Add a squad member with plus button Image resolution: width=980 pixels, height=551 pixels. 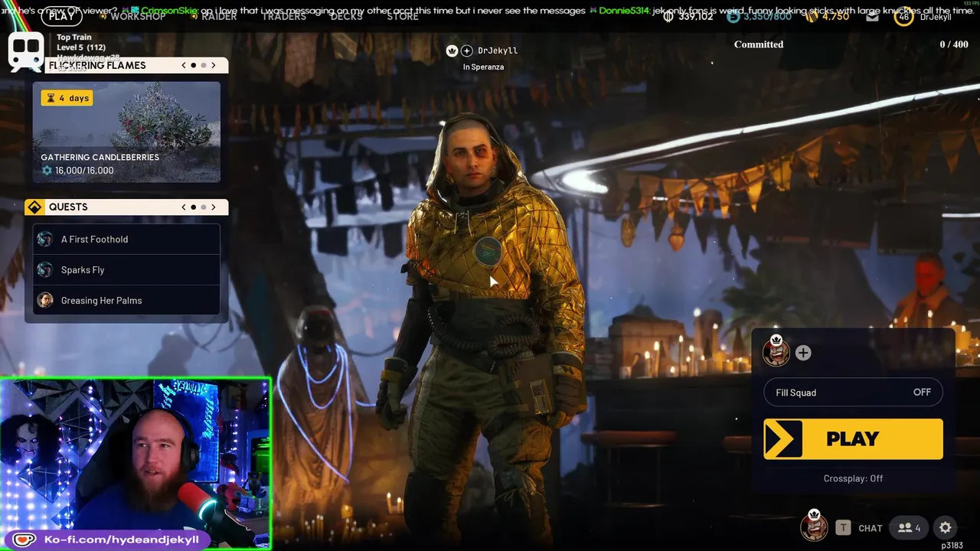coord(802,353)
